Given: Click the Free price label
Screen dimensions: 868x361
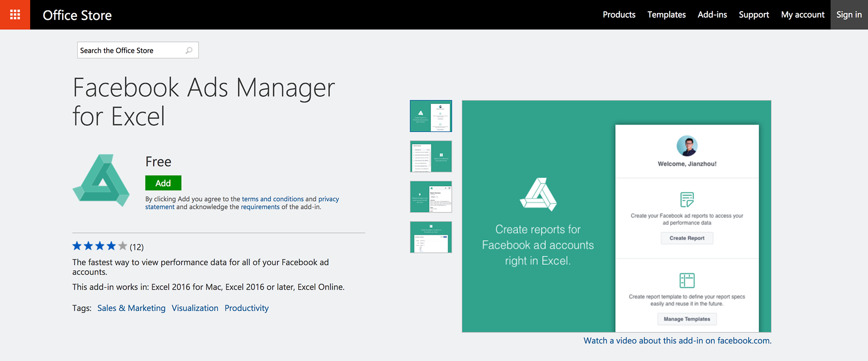Looking at the screenshot, I should click(158, 162).
